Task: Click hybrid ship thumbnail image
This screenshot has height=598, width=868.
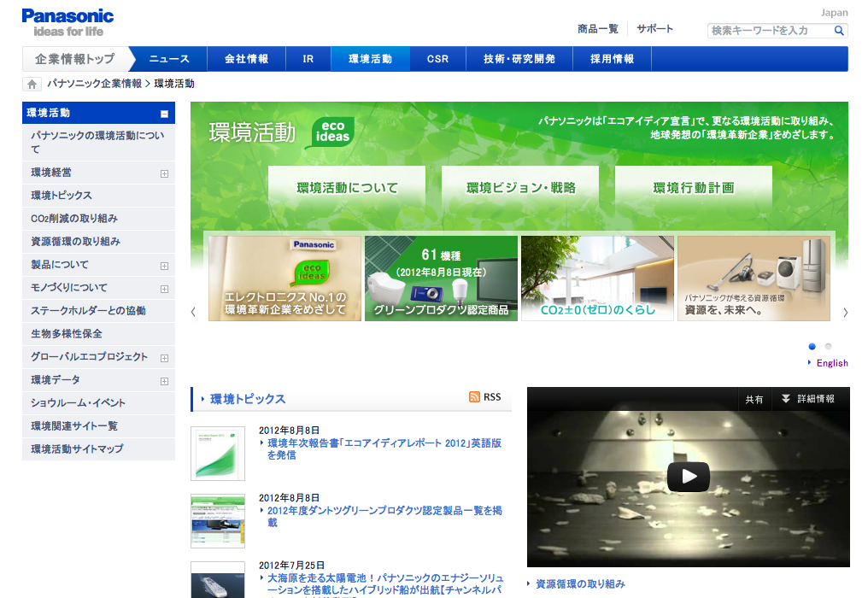Action: point(218,580)
